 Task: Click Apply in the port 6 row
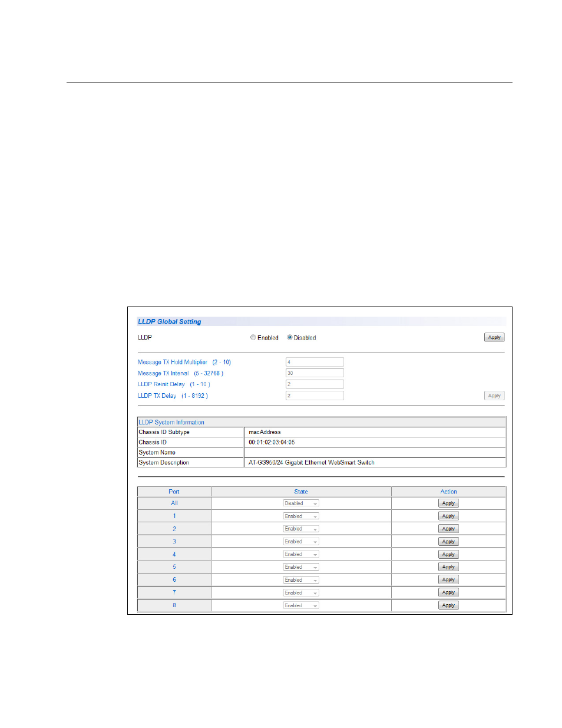pos(448,580)
